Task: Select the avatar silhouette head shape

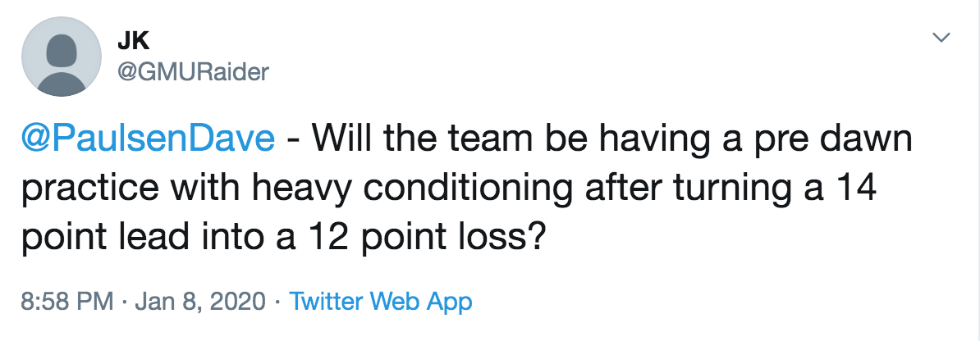Action: tap(62, 48)
